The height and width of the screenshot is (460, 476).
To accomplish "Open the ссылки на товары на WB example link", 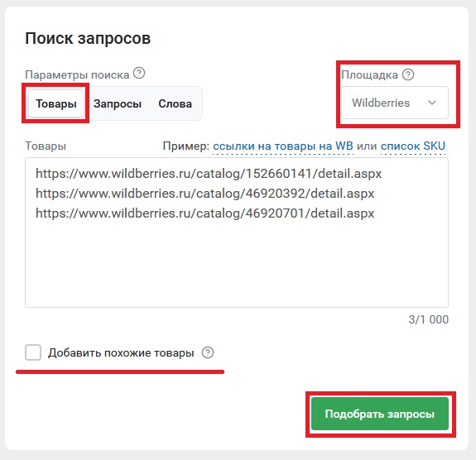I will tap(283, 146).
